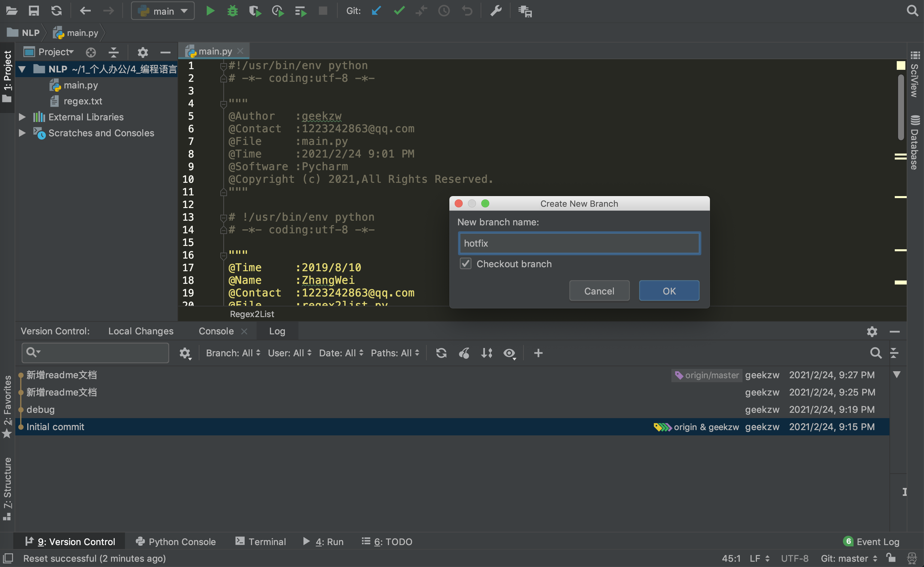
Task: Click Search Everywhere magnifier icon
Action: (912, 11)
